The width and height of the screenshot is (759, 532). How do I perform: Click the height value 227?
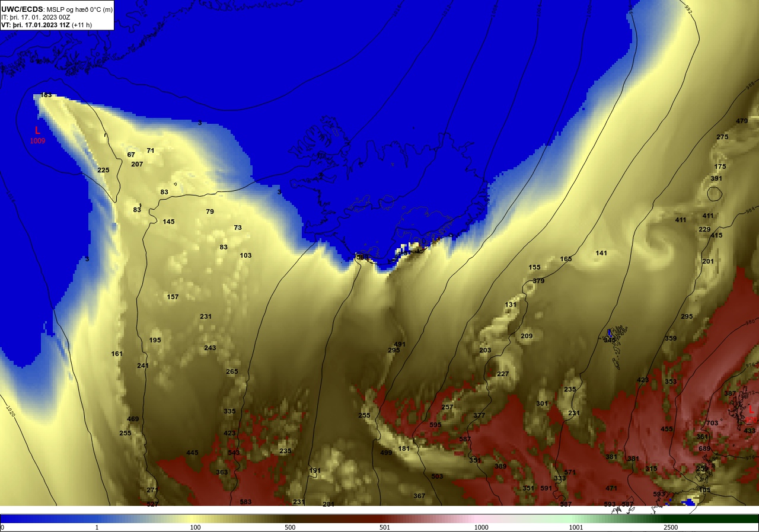tap(503, 374)
